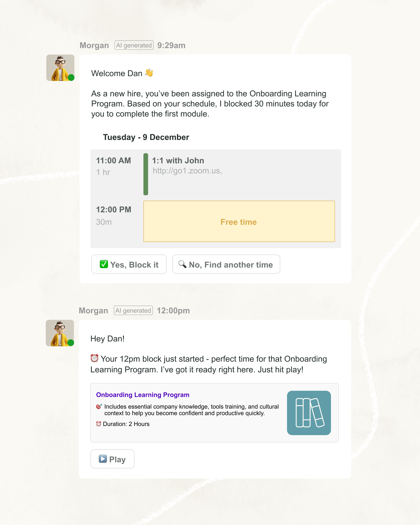Click the target icon in the program description
The image size is (420, 525).
pyautogui.click(x=99, y=406)
